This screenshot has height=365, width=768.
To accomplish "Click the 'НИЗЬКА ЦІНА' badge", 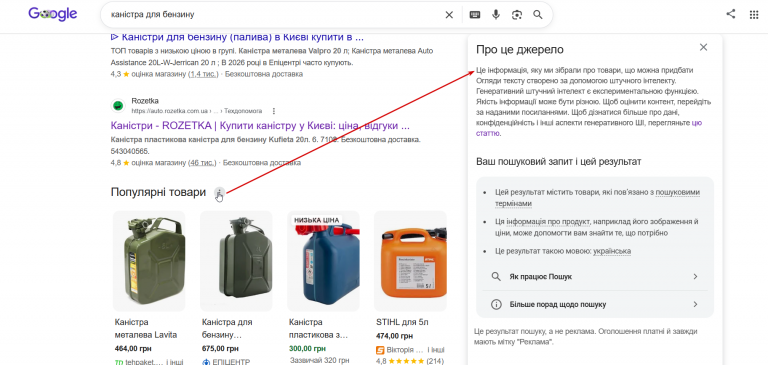I will coord(316,220).
